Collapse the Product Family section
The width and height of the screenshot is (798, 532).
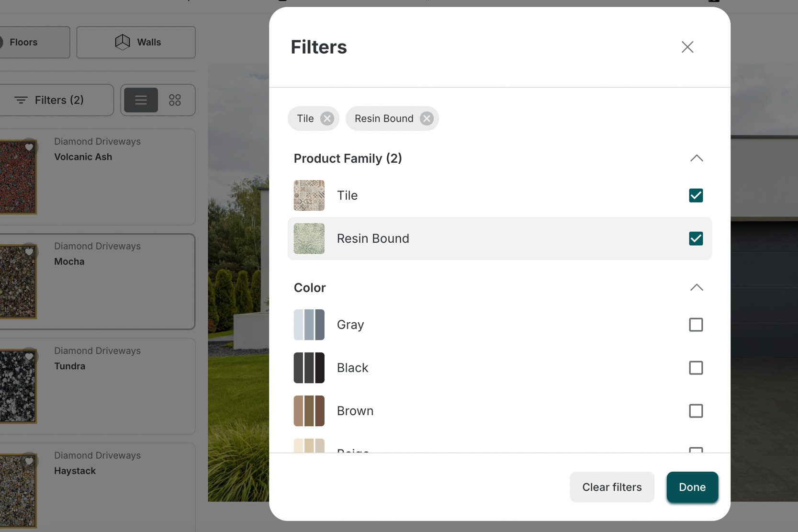pos(697,158)
